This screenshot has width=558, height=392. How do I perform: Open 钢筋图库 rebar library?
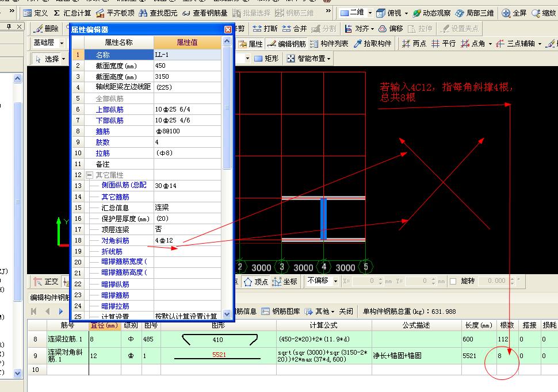tap(281, 312)
